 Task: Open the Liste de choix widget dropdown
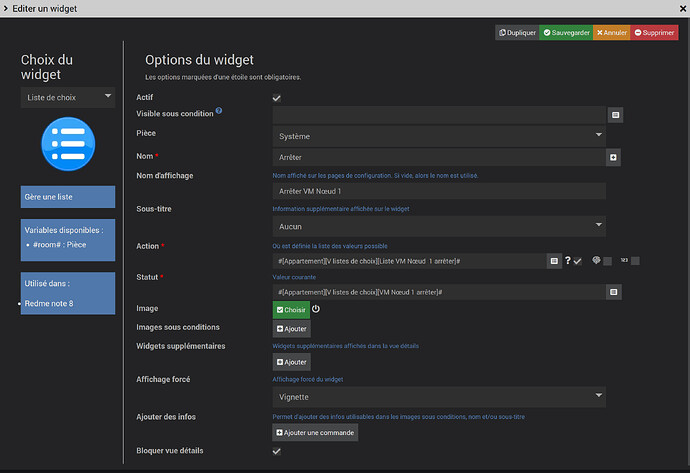click(68, 97)
